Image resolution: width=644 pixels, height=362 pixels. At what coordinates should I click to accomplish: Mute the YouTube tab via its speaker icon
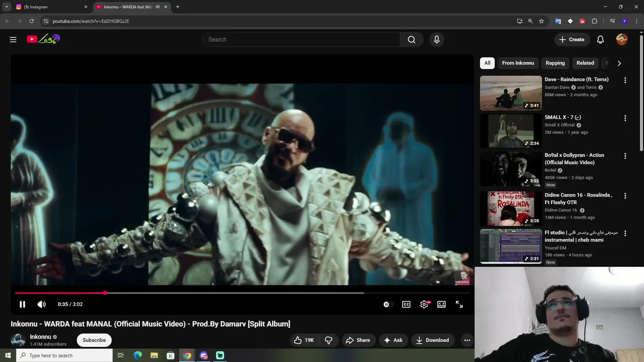click(x=157, y=7)
